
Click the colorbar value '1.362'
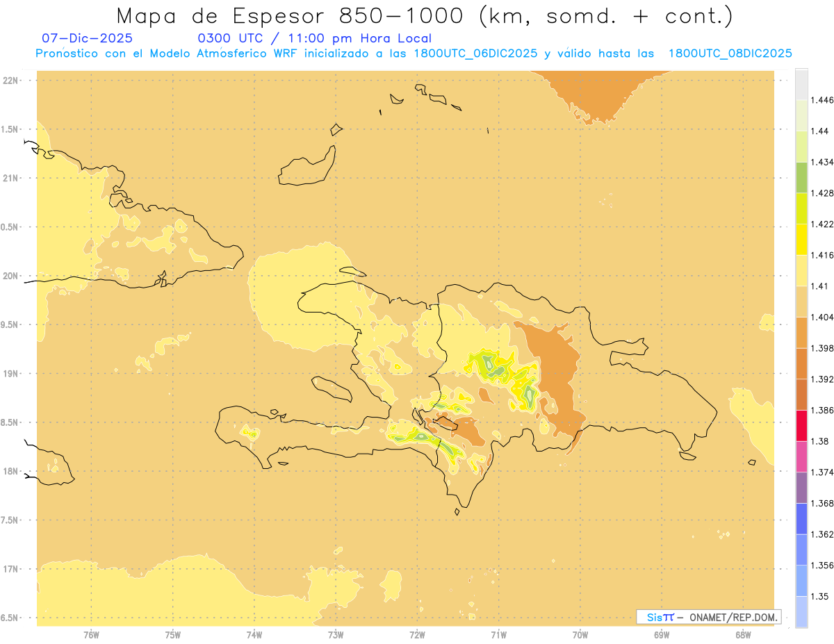[x=821, y=534]
